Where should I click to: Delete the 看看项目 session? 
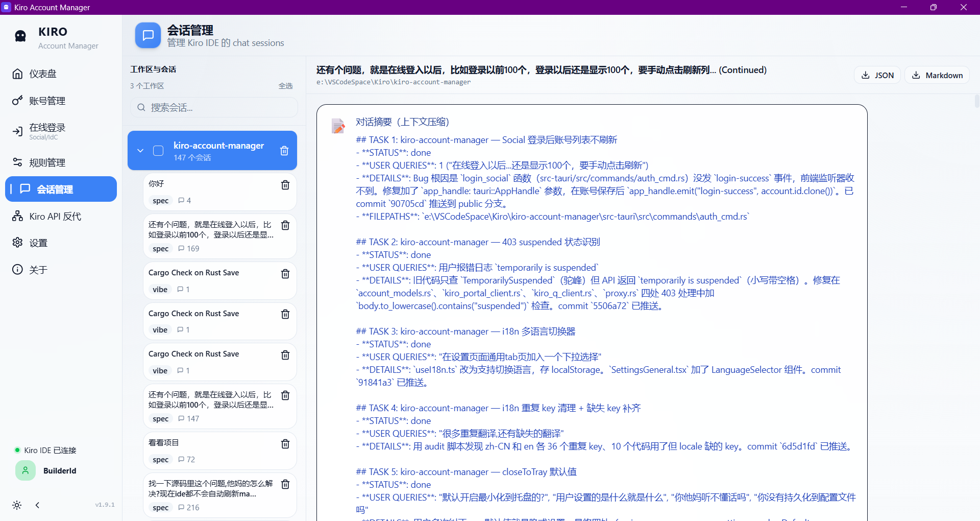(x=285, y=444)
